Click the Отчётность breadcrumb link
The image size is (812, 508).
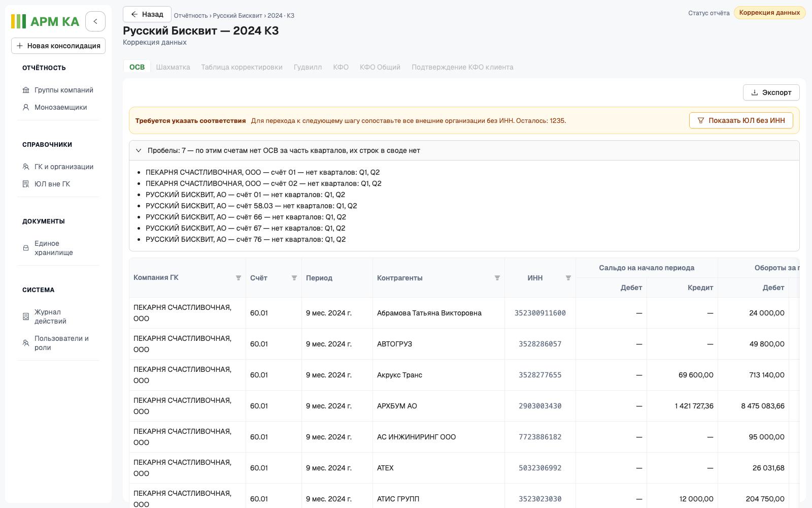point(191,16)
